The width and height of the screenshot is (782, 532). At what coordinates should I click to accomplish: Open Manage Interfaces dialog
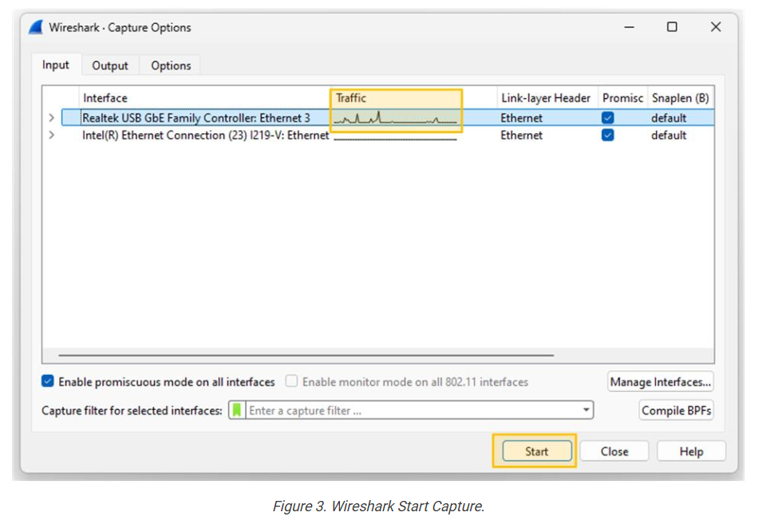click(661, 382)
